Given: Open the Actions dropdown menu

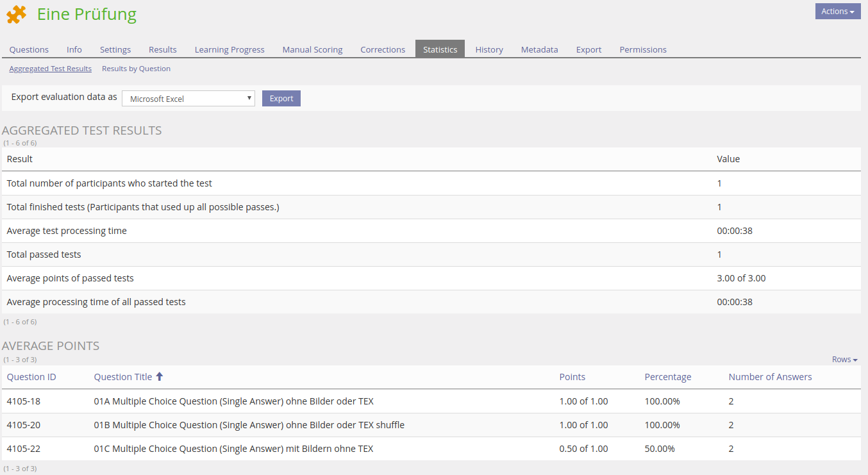Looking at the screenshot, I should coord(837,12).
